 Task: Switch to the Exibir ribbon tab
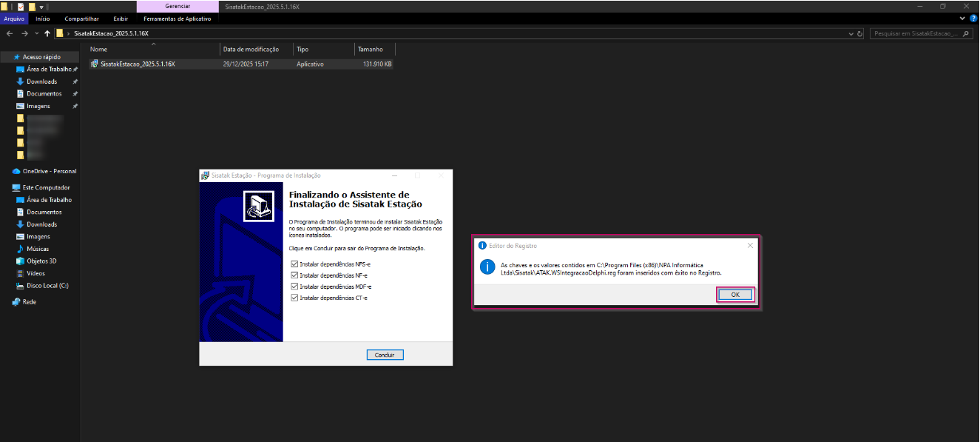(121, 19)
